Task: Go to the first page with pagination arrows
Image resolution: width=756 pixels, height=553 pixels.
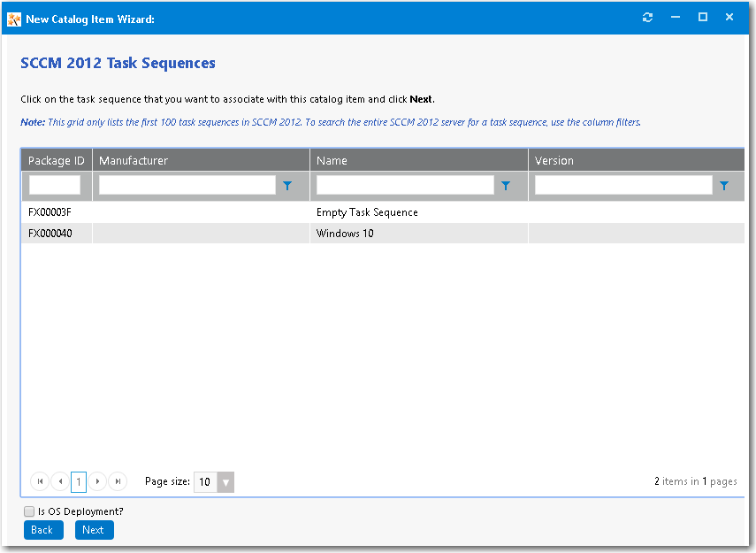Action: coord(39,481)
